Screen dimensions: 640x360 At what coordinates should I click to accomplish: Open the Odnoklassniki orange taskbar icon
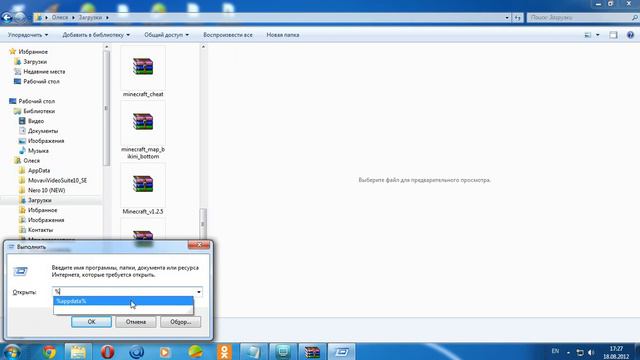[x=224, y=352]
